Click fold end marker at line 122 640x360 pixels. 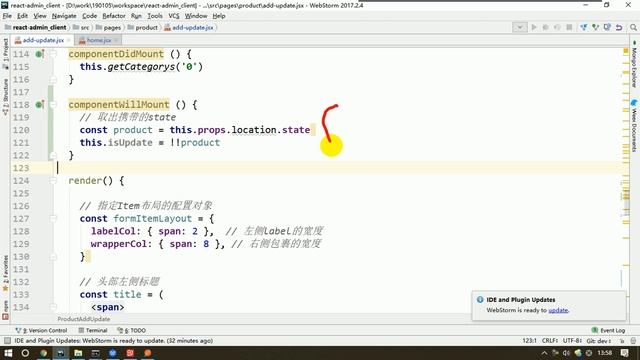(53, 155)
